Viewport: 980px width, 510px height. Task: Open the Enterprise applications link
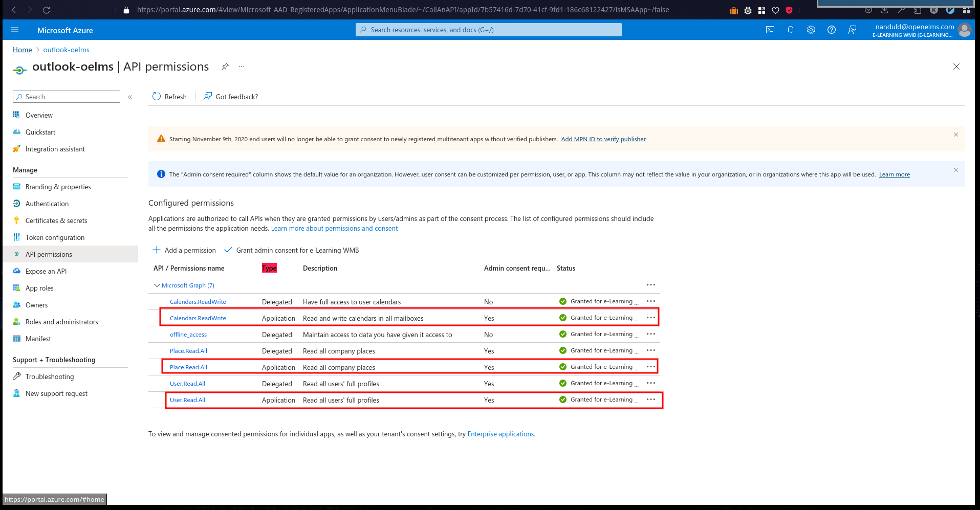pyautogui.click(x=500, y=434)
